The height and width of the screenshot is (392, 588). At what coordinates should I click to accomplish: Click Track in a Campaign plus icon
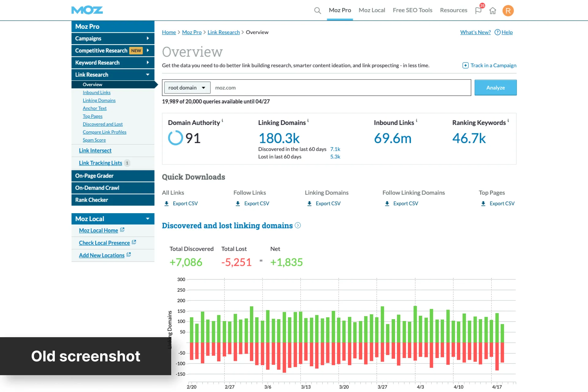[x=465, y=65]
